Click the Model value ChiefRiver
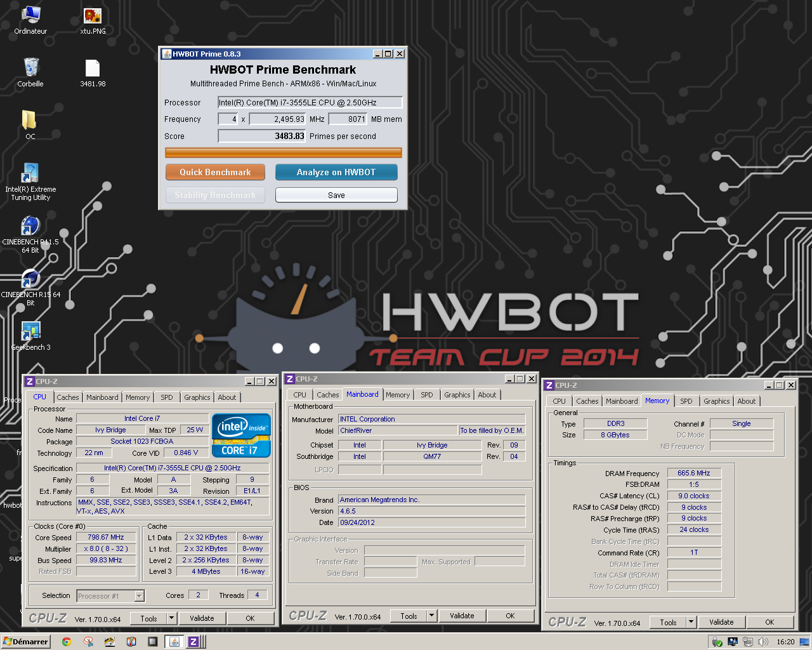Viewport: 812px width, 650px height. pos(397,430)
